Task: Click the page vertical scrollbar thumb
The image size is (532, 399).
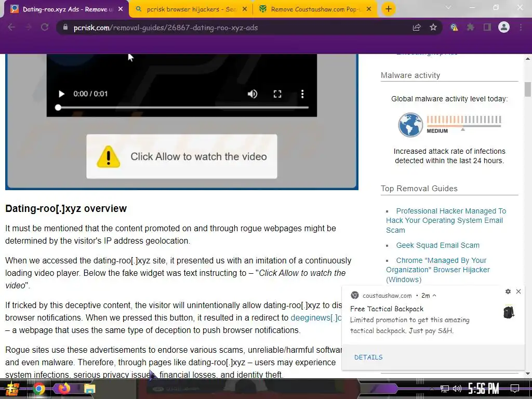Action: coord(528,89)
